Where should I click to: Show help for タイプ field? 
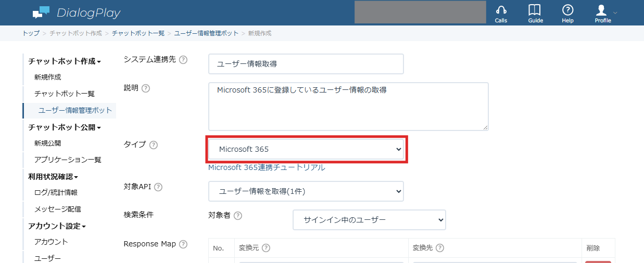153,145
